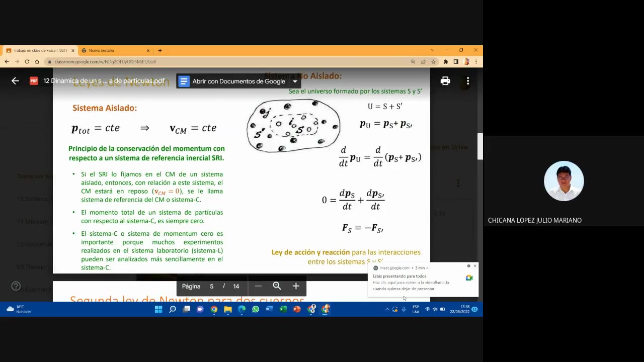The height and width of the screenshot is (362, 644).
Task: Go back from the PDF preview
Action: pos(15,81)
